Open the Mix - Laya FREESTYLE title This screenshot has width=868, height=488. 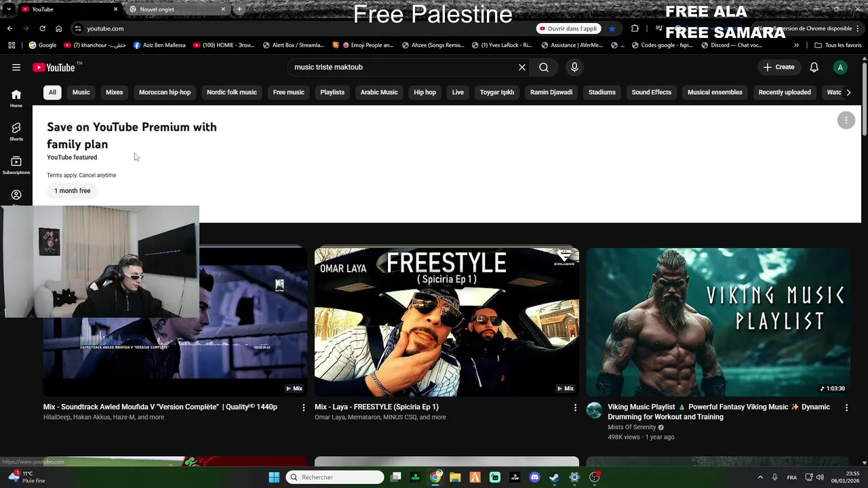pos(376,407)
